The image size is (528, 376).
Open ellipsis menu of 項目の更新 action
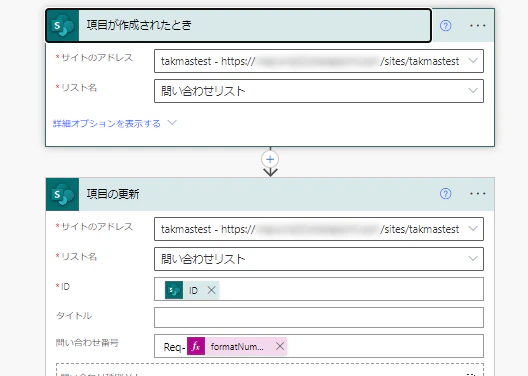pyautogui.click(x=477, y=194)
